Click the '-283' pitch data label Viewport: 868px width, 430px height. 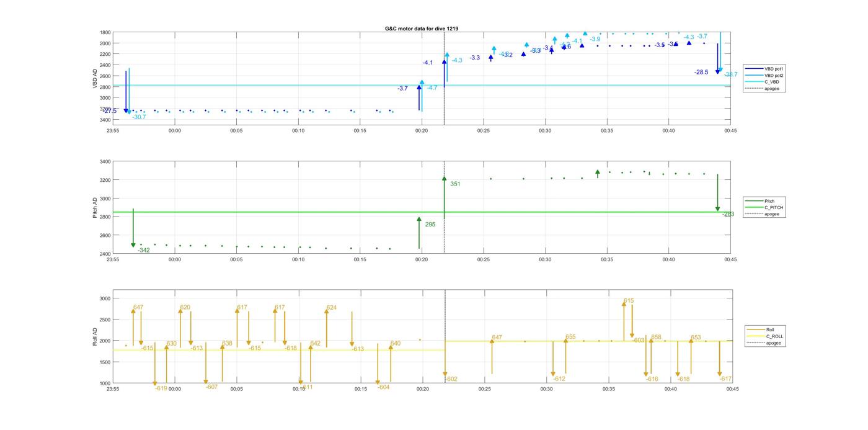[x=728, y=214]
